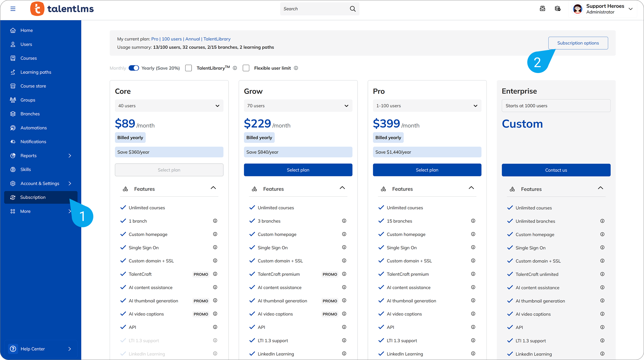Image resolution: width=644 pixels, height=360 pixels.
Task: Open Branches in the sidebar
Action: pyautogui.click(x=30, y=114)
